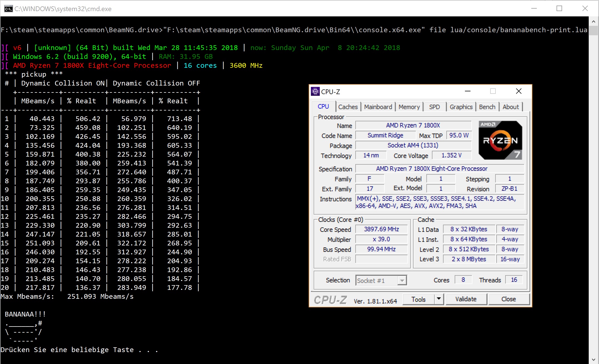599x364 pixels.
Task: Maximize the cmd.exe window
Action: pyautogui.click(x=559, y=9)
